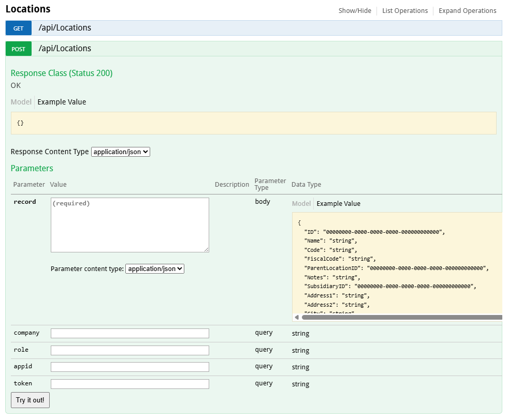Focus the company query input field
The height and width of the screenshot is (420, 508).
[129, 334]
